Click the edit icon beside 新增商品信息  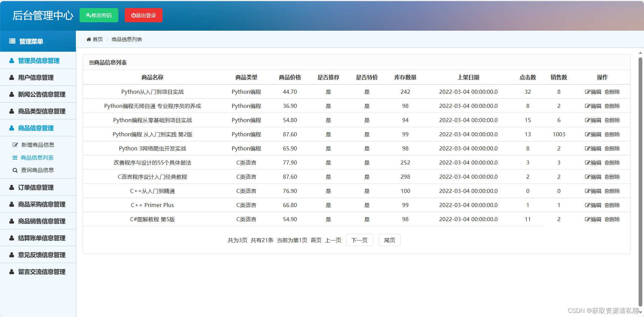(15, 145)
